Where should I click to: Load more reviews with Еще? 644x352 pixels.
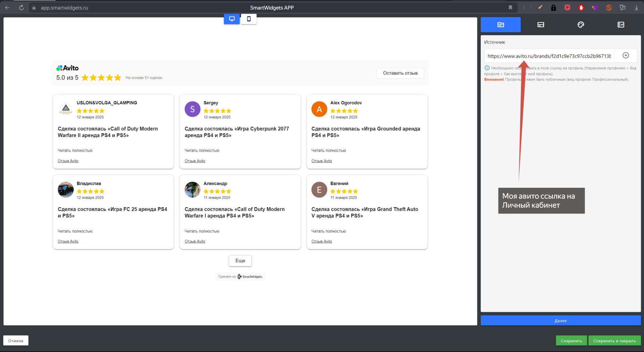pos(240,260)
